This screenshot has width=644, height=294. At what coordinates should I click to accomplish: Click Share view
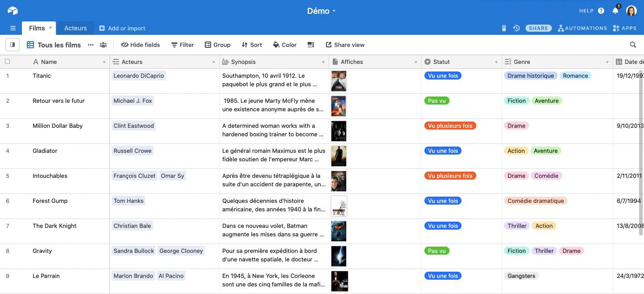tap(345, 45)
